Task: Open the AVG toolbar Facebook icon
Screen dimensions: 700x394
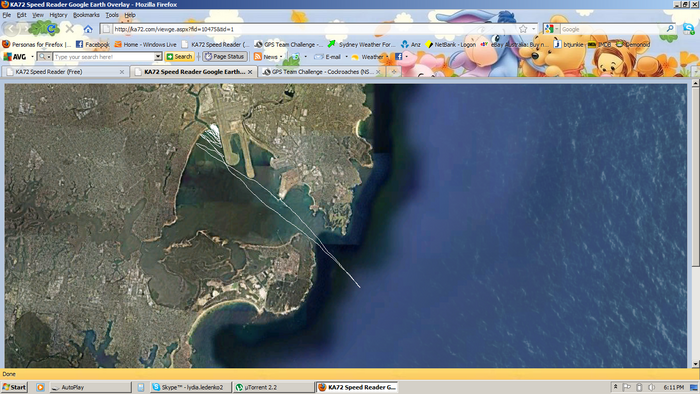Action: click(x=398, y=57)
